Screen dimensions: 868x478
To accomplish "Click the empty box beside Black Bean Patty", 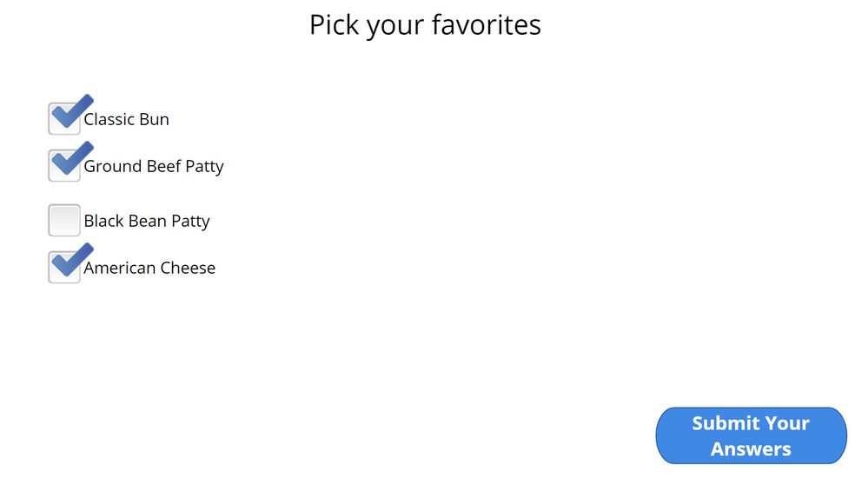I will pyautogui.click(x=64, y=221).
